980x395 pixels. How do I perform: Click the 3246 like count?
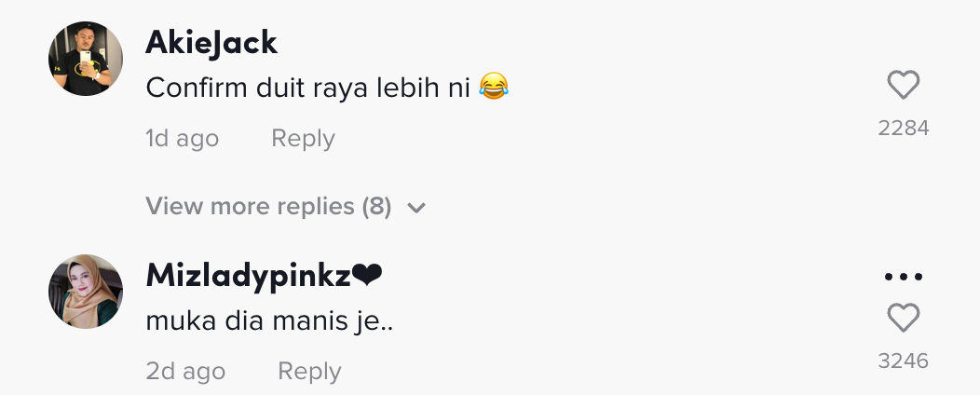(903, 361)
